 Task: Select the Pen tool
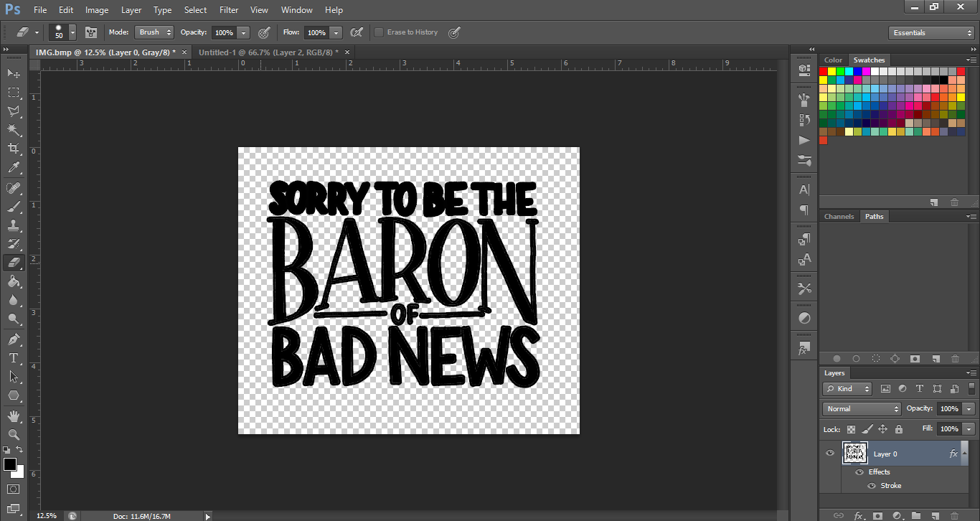(14, 339)
